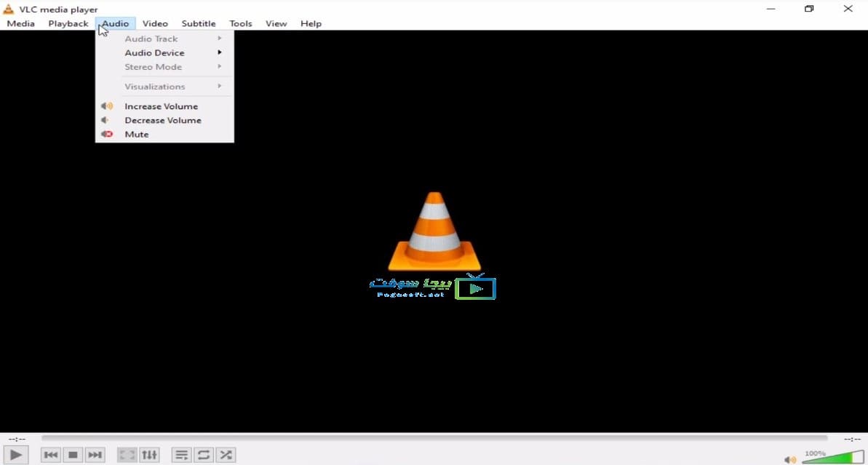Toggle loop repeat mode
Screen dimensions: 868x465
coord(204,455)
